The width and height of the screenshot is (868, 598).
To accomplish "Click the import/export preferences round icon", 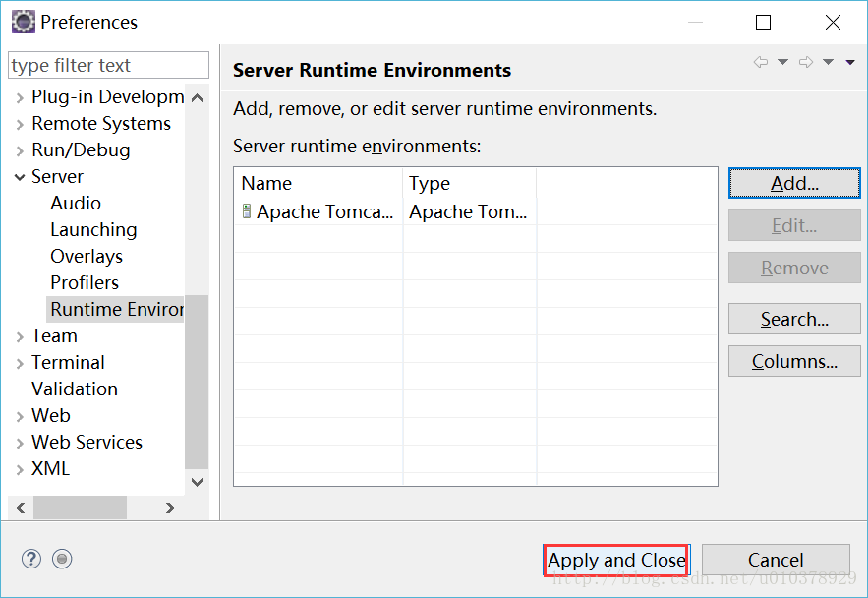I will coord(62,559).
